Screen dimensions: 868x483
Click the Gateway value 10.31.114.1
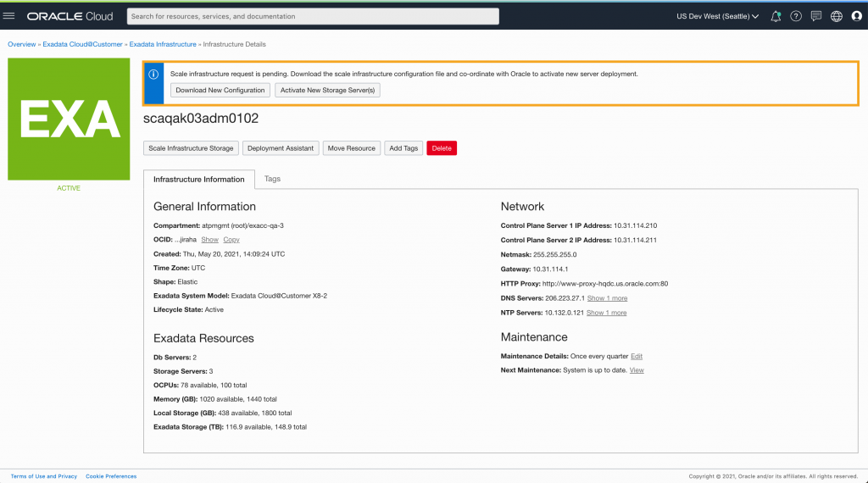coord(550,269)
